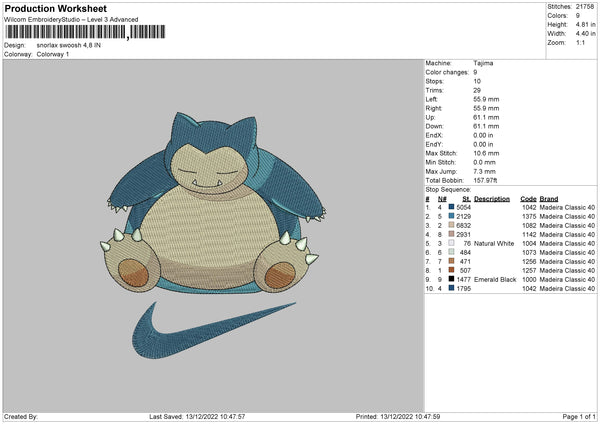Click the pale green swatch beside 484
Viewport: 600px width, 424px height.
tap(452, 252)
